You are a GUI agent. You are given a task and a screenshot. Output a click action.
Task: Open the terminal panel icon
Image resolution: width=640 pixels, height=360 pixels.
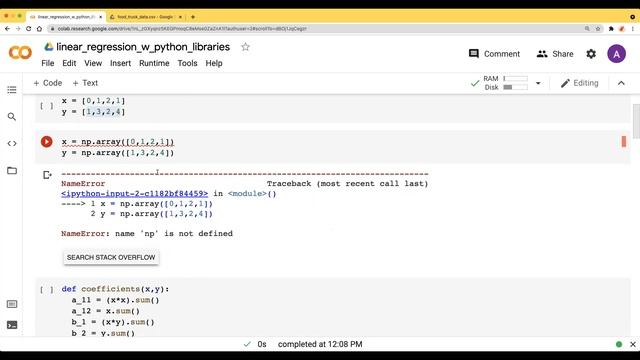(12, 325)
